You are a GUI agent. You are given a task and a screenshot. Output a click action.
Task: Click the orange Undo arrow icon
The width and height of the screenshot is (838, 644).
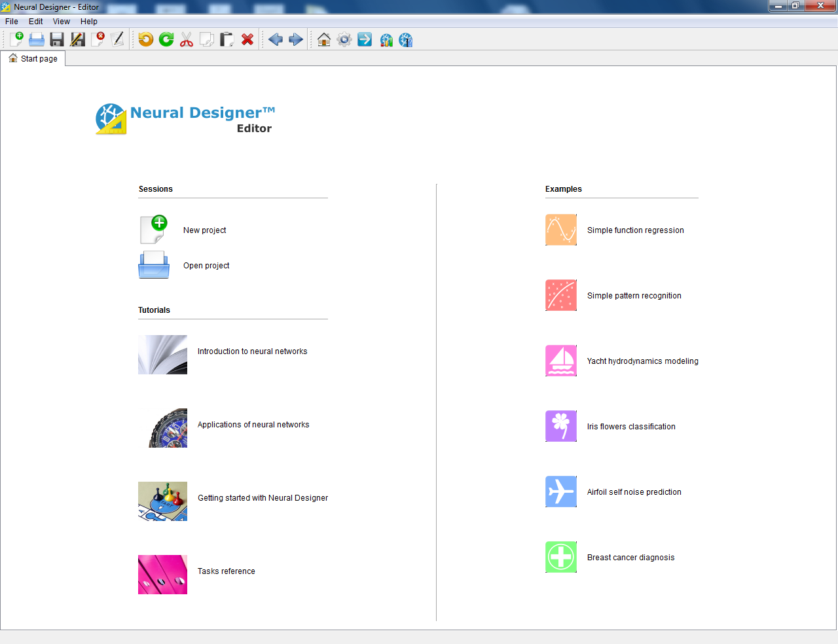coord(146,39)
